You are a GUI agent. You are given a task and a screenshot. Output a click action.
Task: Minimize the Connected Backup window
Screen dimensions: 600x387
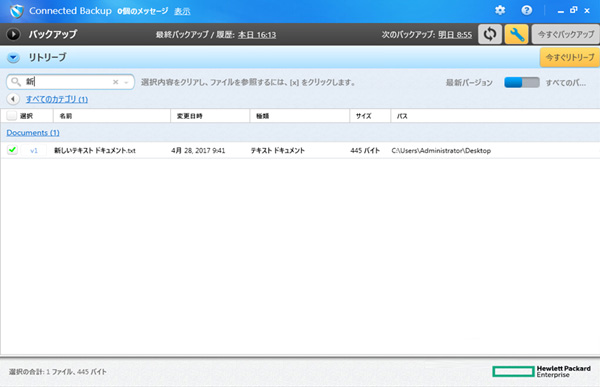click(x=561, y=11)
